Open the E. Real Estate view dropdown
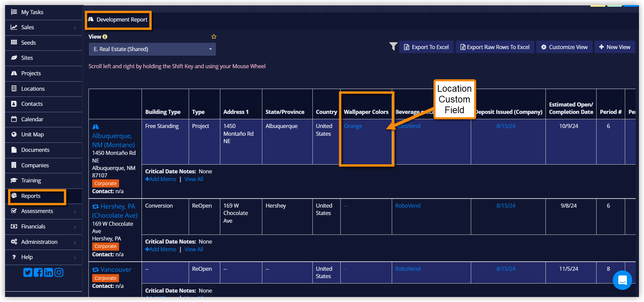644x302 pixels. pos(152,49)
